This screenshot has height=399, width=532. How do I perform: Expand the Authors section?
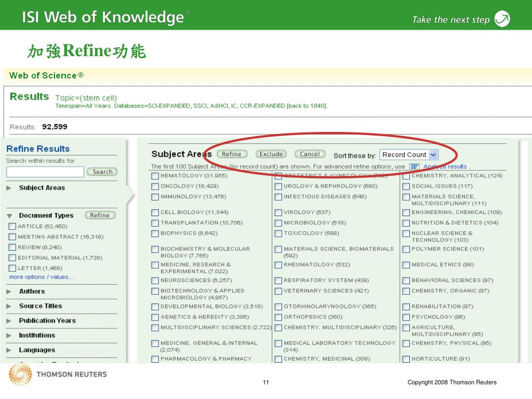click(9, 291)
